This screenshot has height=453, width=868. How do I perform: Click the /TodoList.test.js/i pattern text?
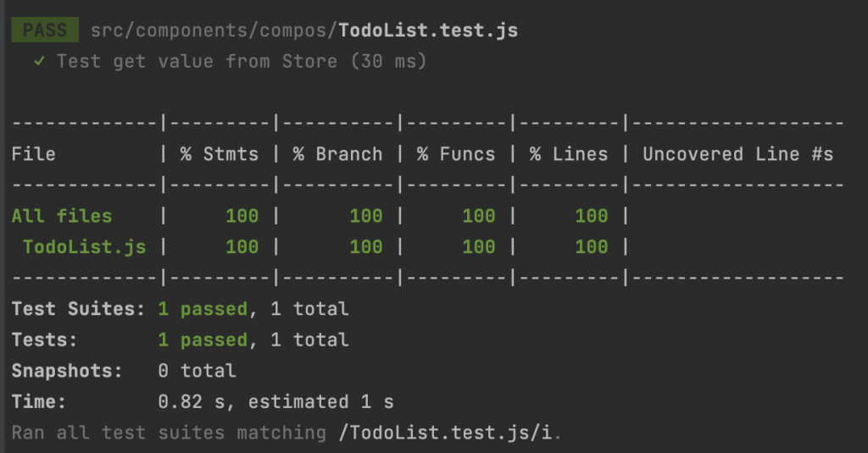[445, 433]
